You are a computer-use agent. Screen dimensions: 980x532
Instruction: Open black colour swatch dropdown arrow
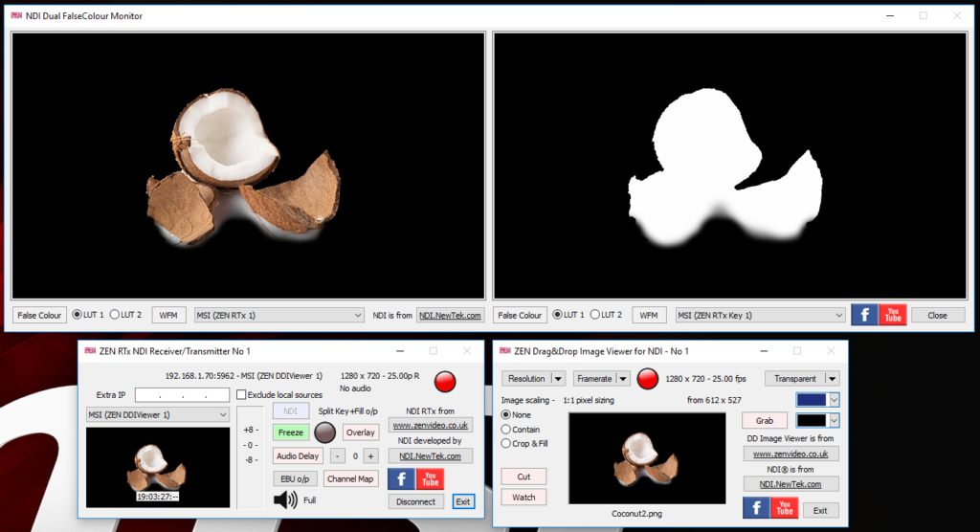(834, 420)
